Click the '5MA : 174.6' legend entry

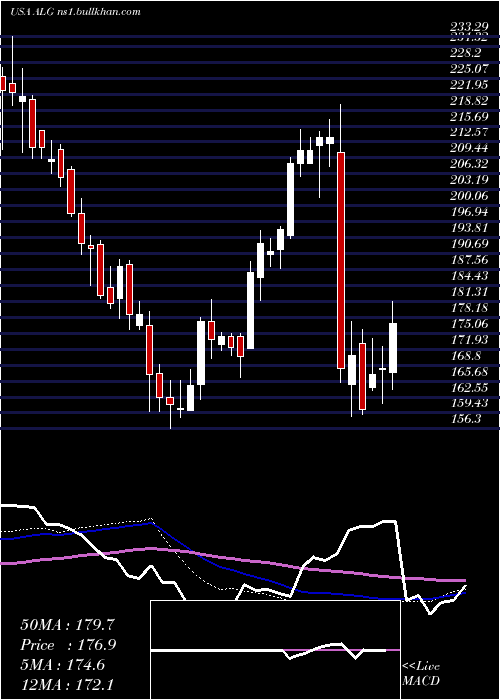pos(62,665)
